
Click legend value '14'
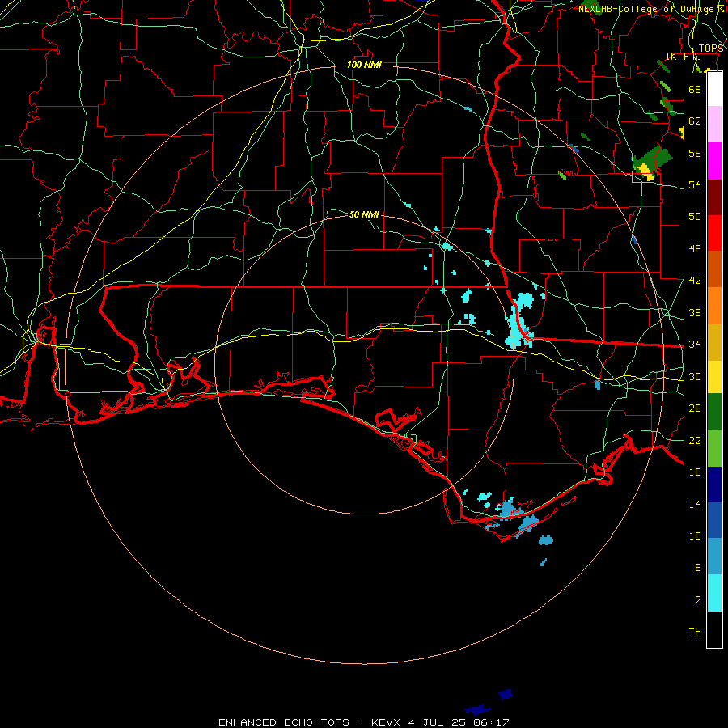[695, 504]
